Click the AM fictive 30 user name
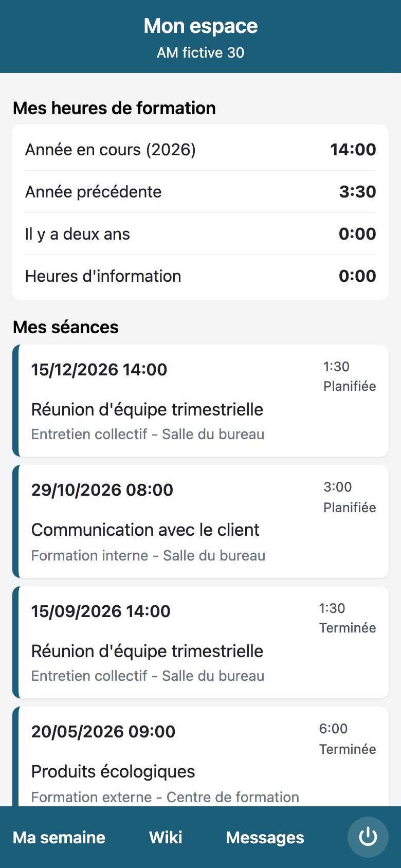 coord(200,52)
